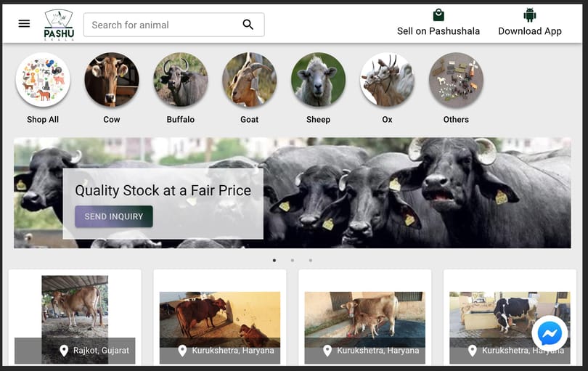The height and width of the screenshot is (371, 588).
Task: Select the Shop All category icon
Action: [x=43, y=80]
